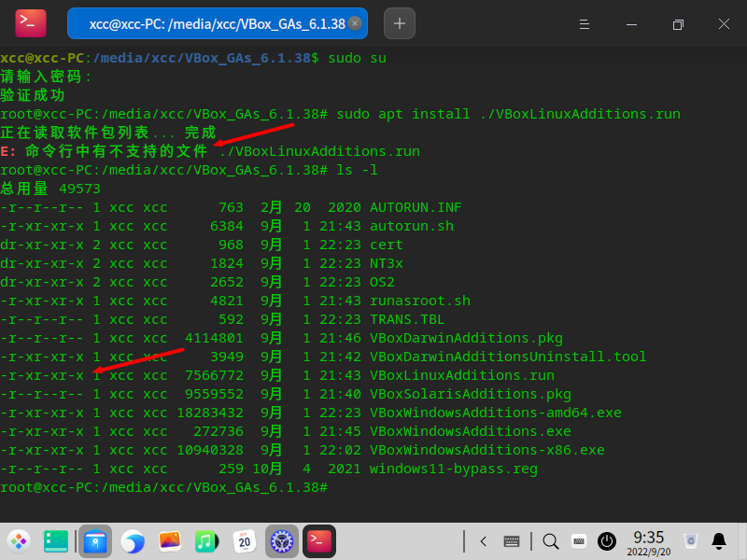Viewport: 747px width, 560px height.
Task: Click the 验证成功 message line
Action: (33, 95)
